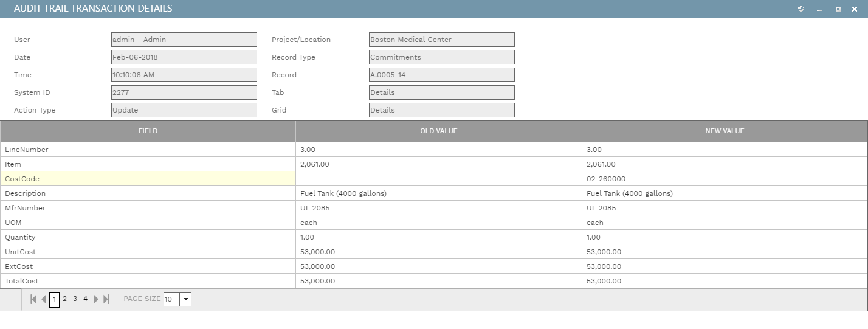Click the User field showing admin - Admin
Screen dimensions: 868x329
184,40
